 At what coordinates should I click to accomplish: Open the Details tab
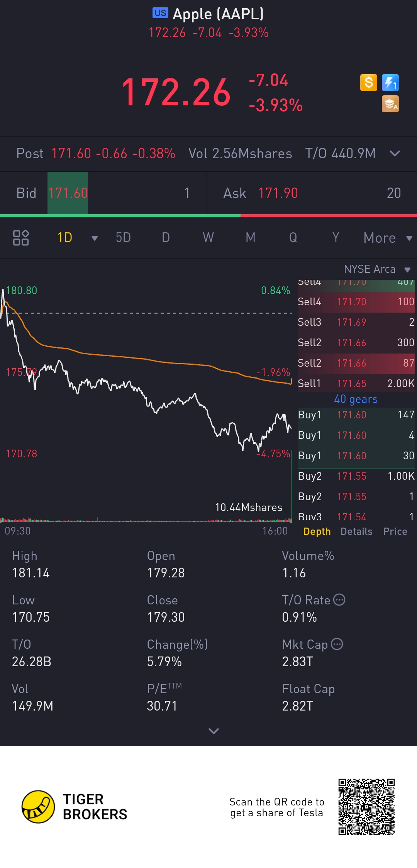coord(356,531)
